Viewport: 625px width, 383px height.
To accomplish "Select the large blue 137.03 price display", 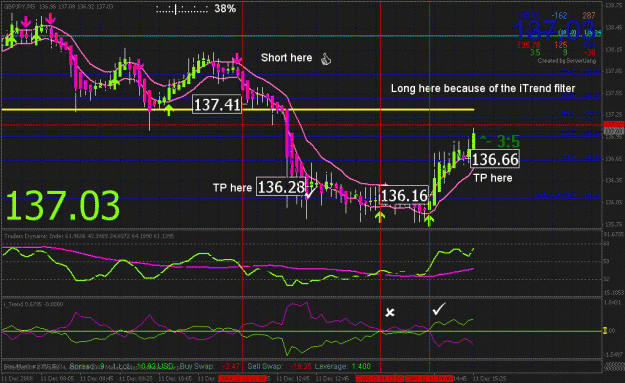I will (554, 30).
